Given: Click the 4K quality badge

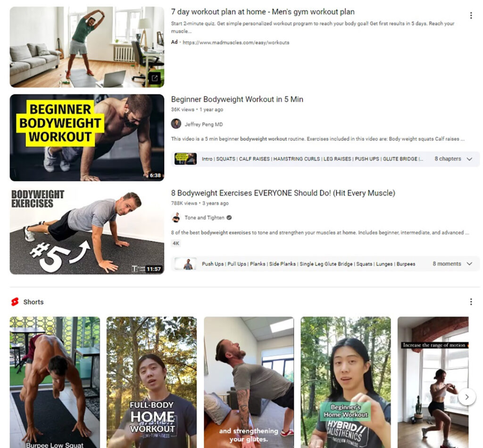Looking at the screenshot, I should pos(176,243).
